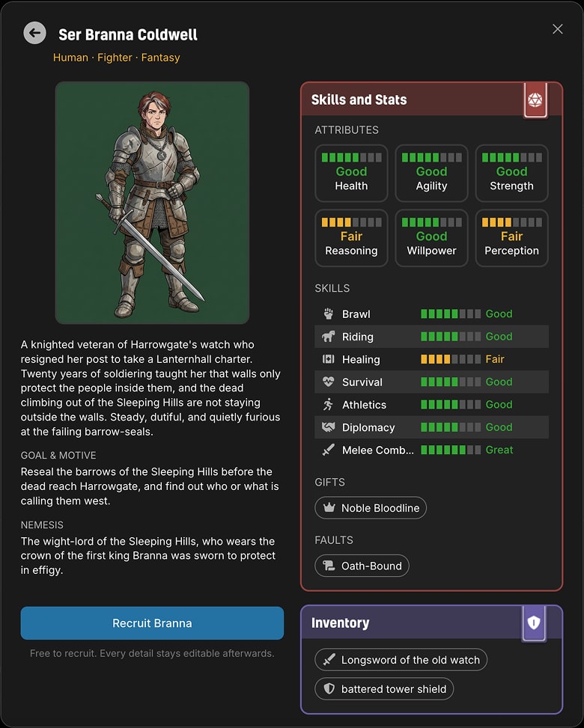This screenshot has height=728, width=584.
Task: Click the Healing skill level bar
Action: coord(451,359)
